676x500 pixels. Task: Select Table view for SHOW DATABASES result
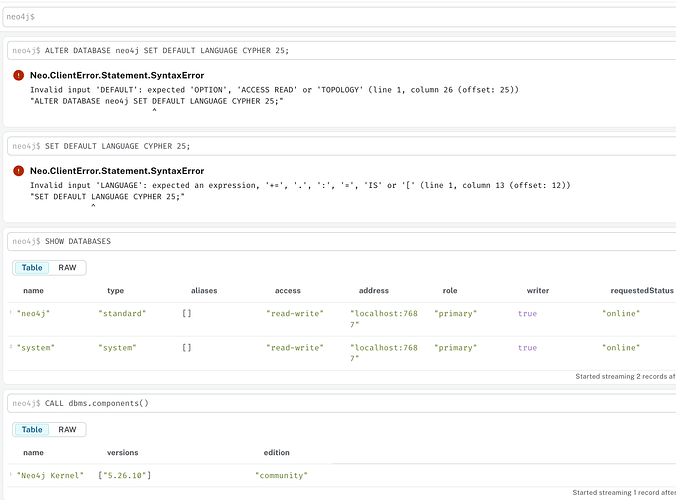tap(32, 268)
